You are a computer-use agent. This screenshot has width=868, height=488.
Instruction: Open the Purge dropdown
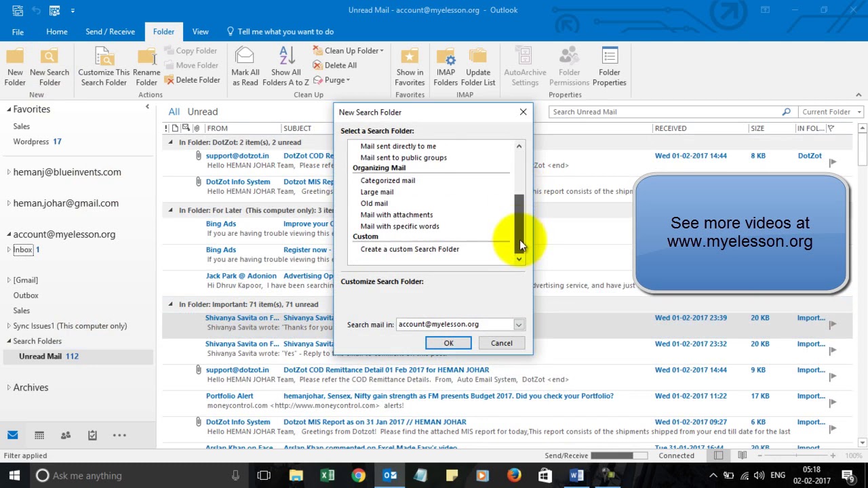(332, 80)
